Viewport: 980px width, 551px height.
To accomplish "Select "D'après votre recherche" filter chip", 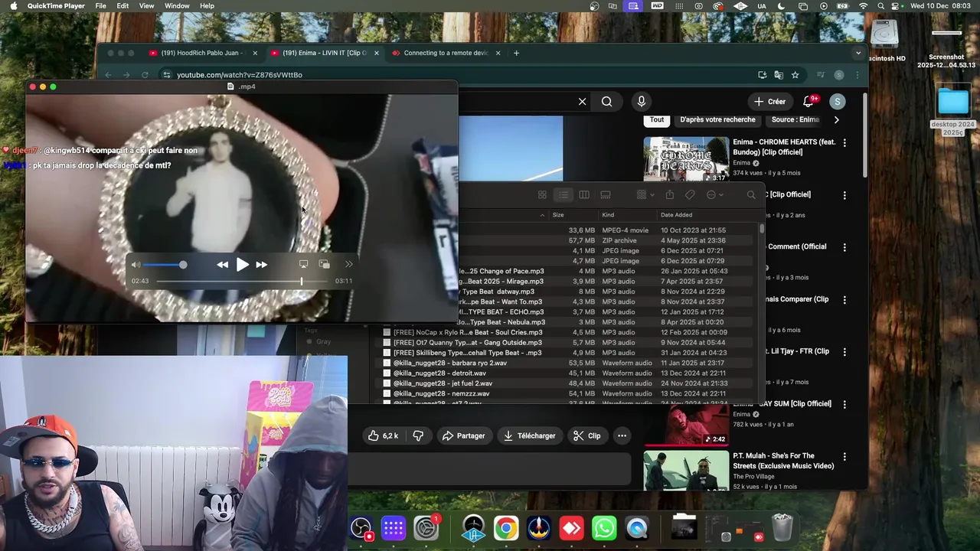I will coord(717,119).
